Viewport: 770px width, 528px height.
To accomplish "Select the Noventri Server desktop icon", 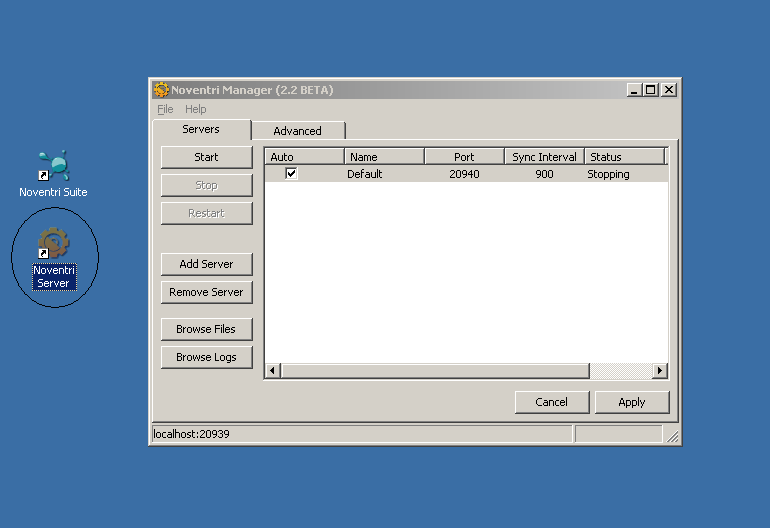I will coord(54,258).
